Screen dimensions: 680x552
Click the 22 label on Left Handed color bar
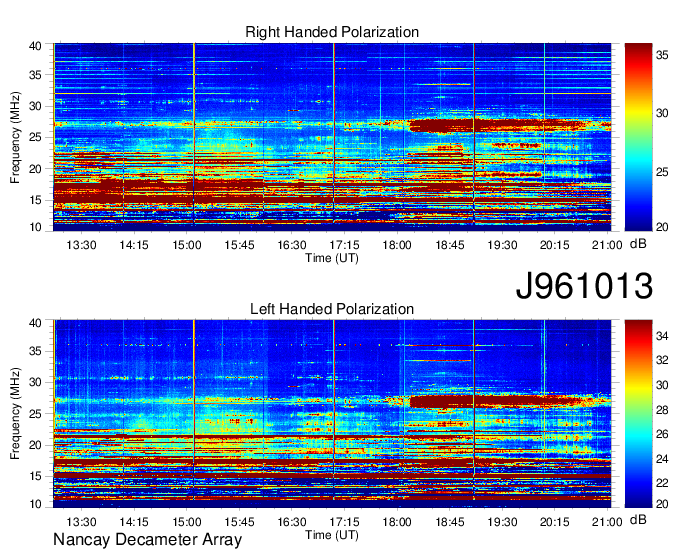tap(662, 483)
